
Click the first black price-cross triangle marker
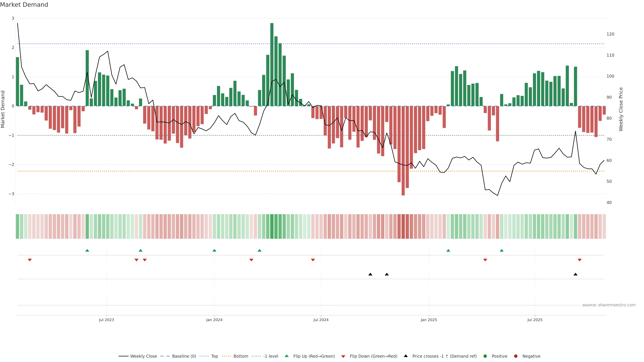(x=370, y=274)
